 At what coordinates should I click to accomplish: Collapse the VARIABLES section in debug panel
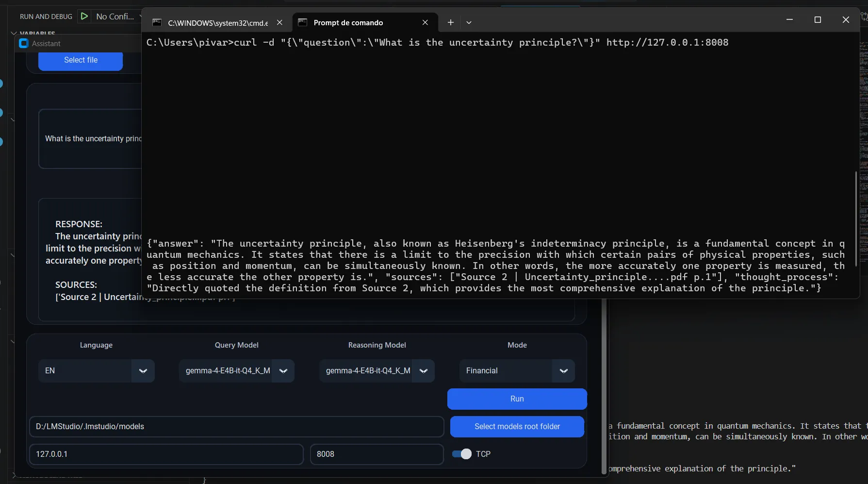(x=34, y=33)
